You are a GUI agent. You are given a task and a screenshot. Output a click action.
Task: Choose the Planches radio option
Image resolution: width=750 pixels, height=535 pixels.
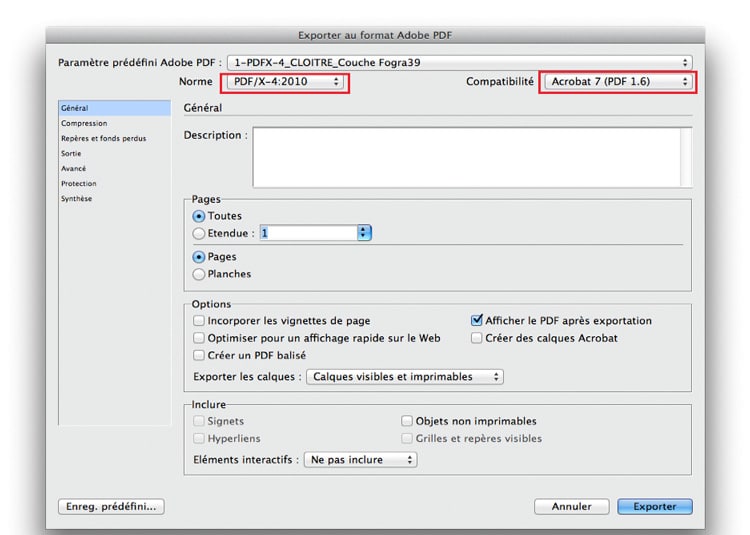(x=199, y=274)
